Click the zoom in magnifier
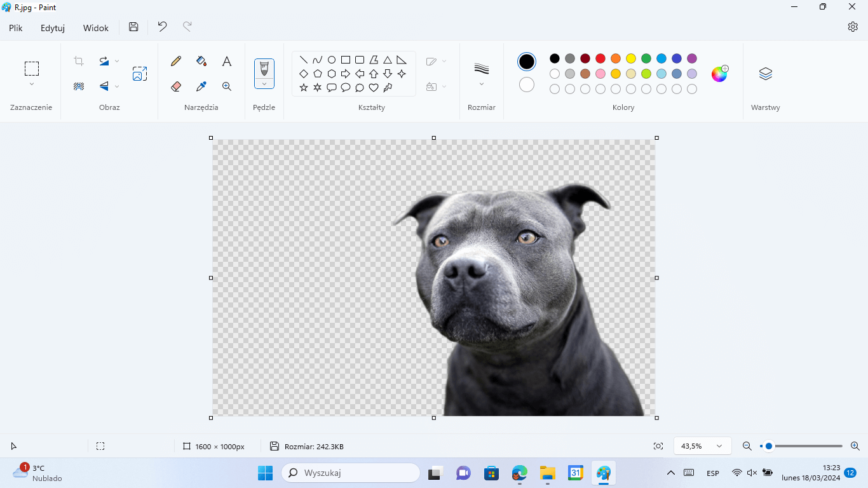Image resolution: width=868 pixels, height=488 pixels. (855, 446)
